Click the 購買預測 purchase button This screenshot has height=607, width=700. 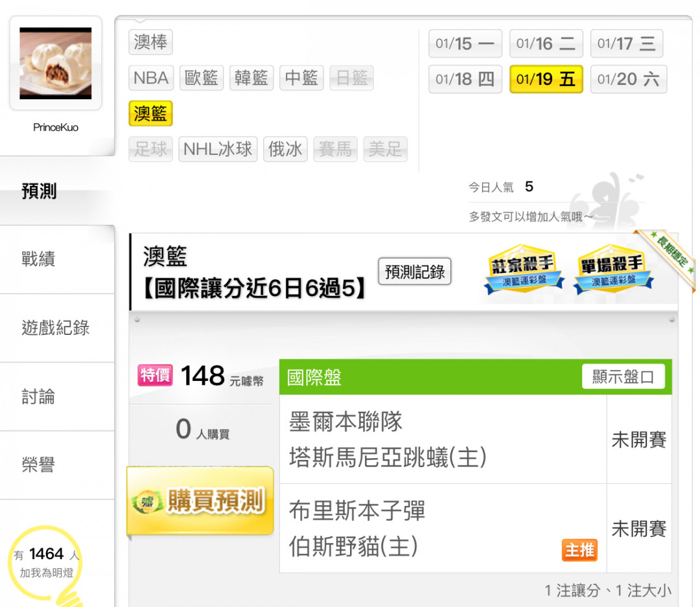[x=200, y=500]
